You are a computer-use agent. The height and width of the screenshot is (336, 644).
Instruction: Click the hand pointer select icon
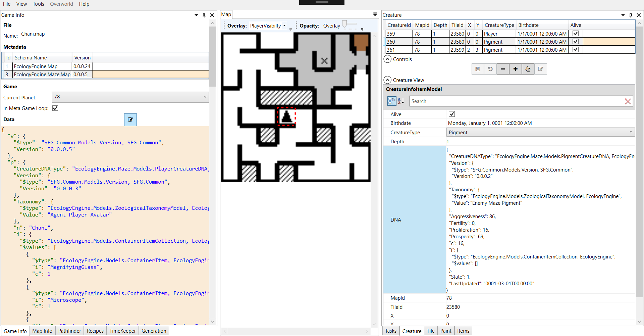pos(528,69)
